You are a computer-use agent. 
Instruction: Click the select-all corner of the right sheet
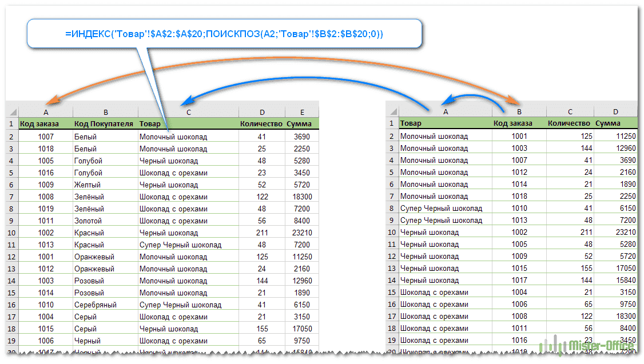[x=392, y=111]
